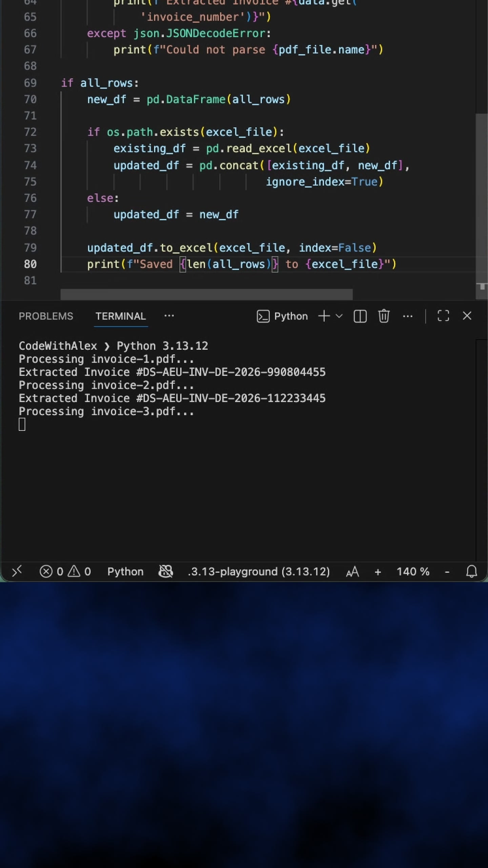The image size is (488, 868).
Task: Click 'os.path.exists(excel_file)' in editor
Action: point(192,132)
